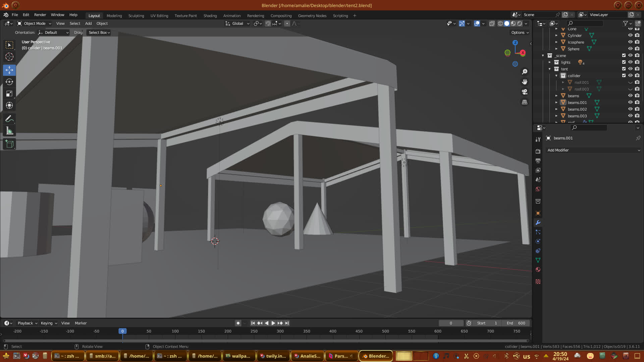Activate the Rotate tool

[x=9, y=82]
